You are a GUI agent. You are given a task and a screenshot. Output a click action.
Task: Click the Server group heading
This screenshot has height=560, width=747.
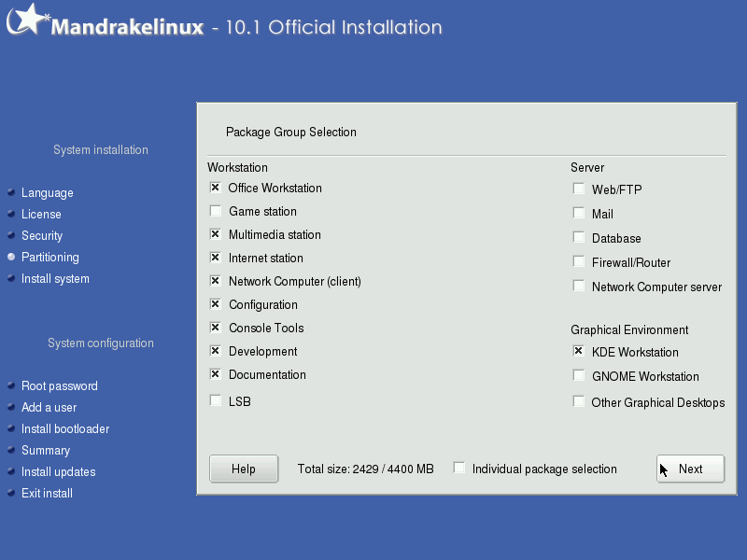tap(587, 168)
